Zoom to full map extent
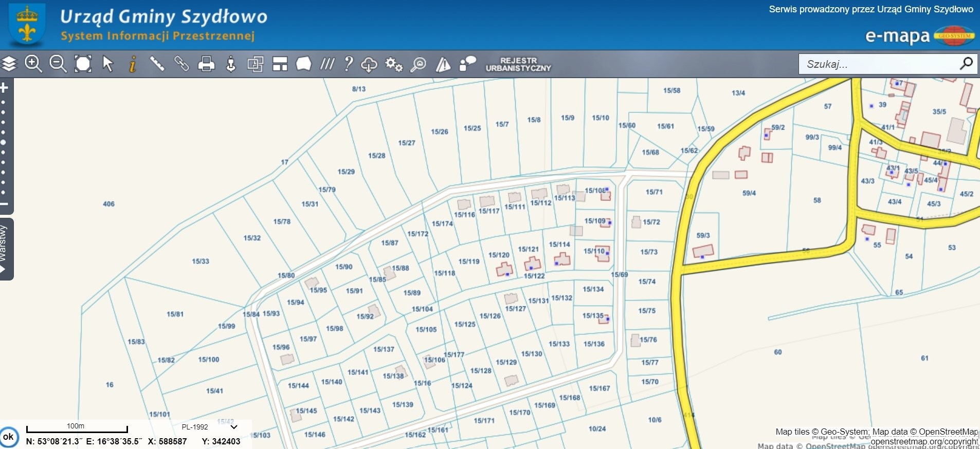This screenshot has width=980, height=449. click(x=83, y=64)
